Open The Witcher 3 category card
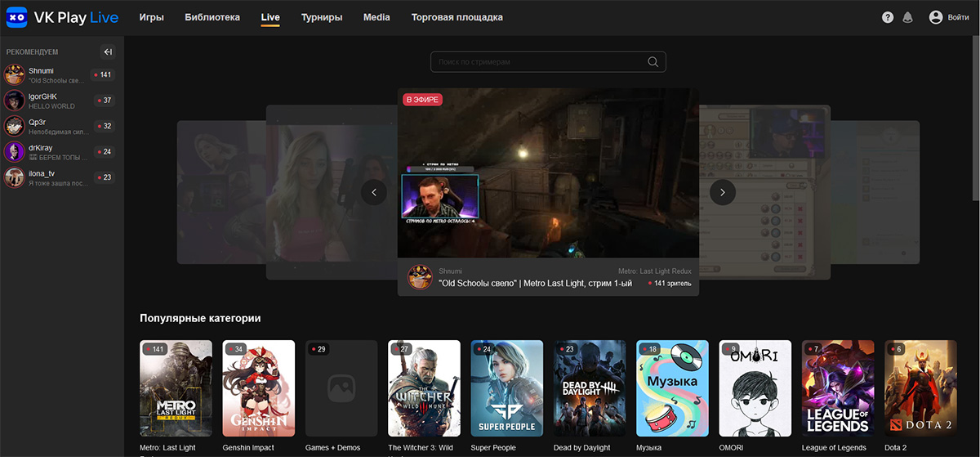The image size is (980, 457). point(424,388)
